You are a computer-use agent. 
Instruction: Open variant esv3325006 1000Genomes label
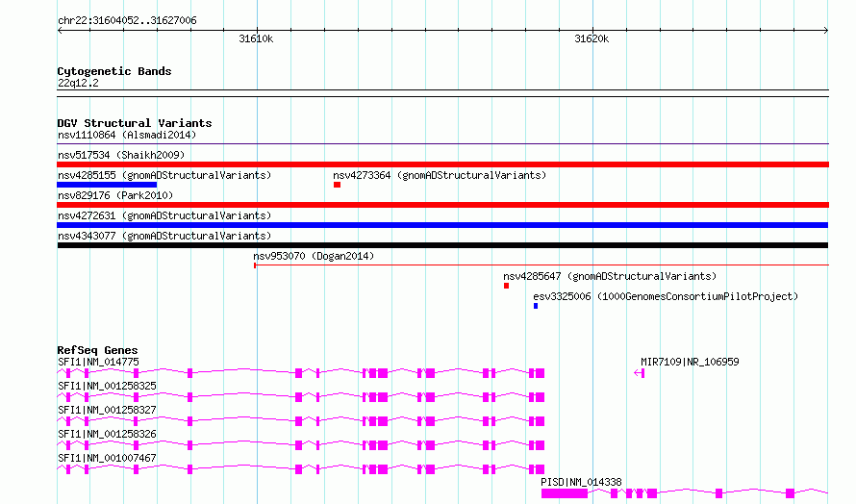(666, 296)
